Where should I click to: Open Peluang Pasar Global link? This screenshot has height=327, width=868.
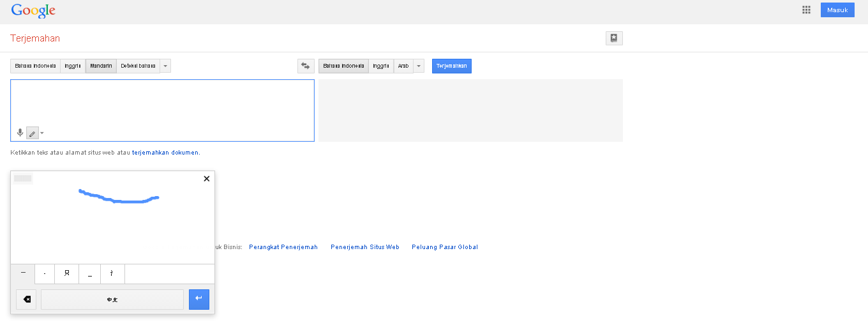click(445, 247)
